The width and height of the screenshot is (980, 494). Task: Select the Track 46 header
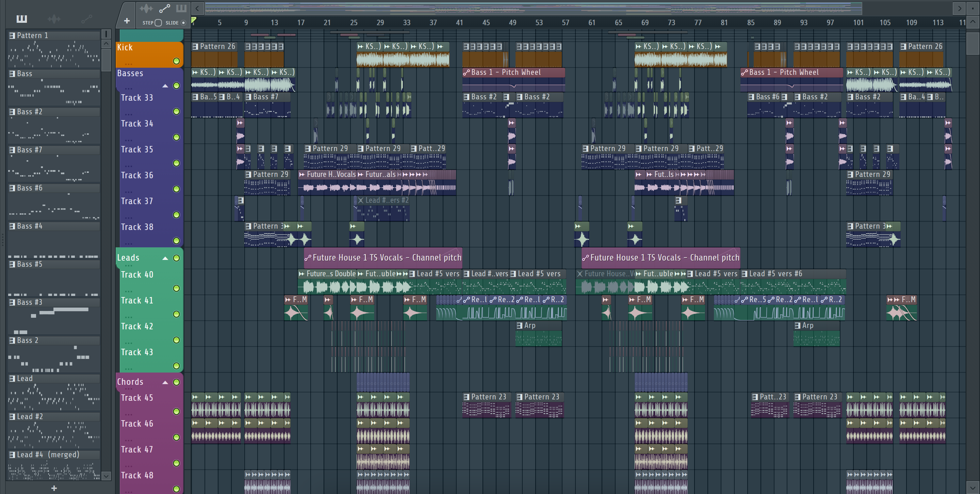[151, 430]
